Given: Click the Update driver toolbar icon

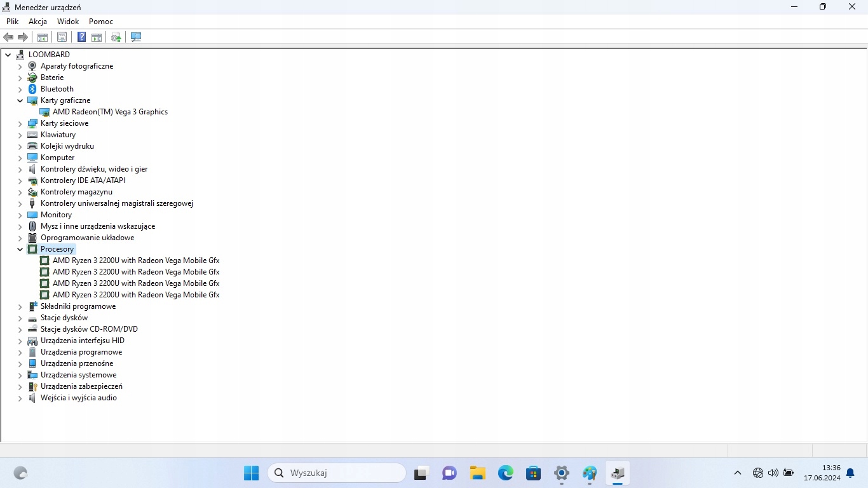Looking at the screenshot, I should click(x=116, y=37).
